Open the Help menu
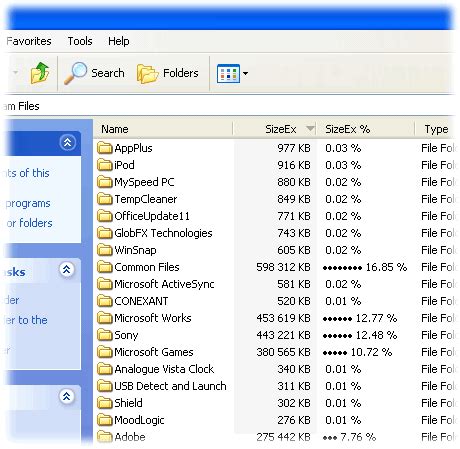460x449 pixels. (x=119, y=41)
